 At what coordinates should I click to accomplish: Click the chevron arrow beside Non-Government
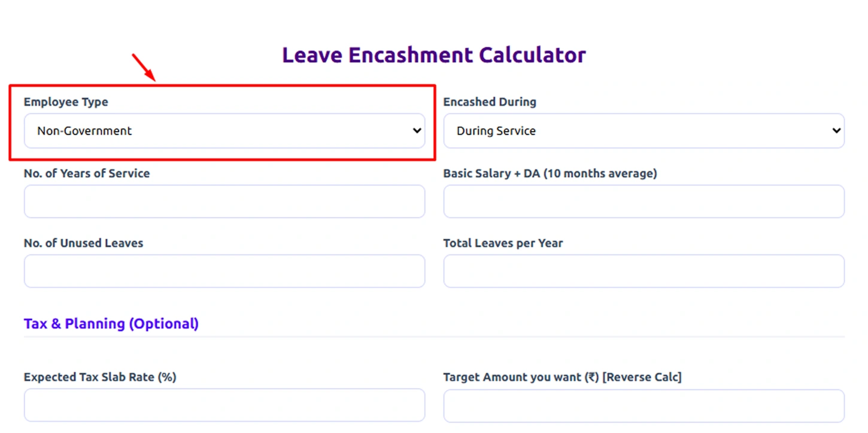point(417,131)
